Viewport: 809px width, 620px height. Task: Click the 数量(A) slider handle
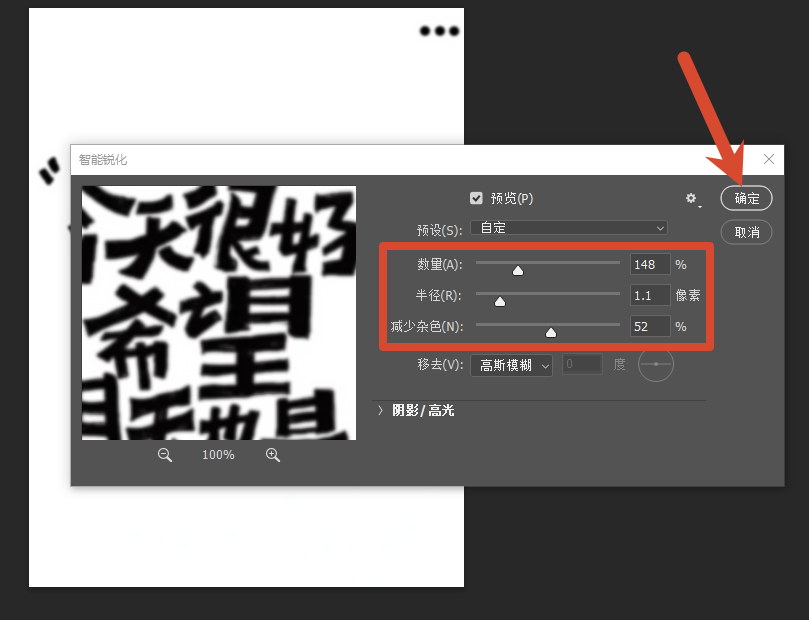click(x=517, y=270)
